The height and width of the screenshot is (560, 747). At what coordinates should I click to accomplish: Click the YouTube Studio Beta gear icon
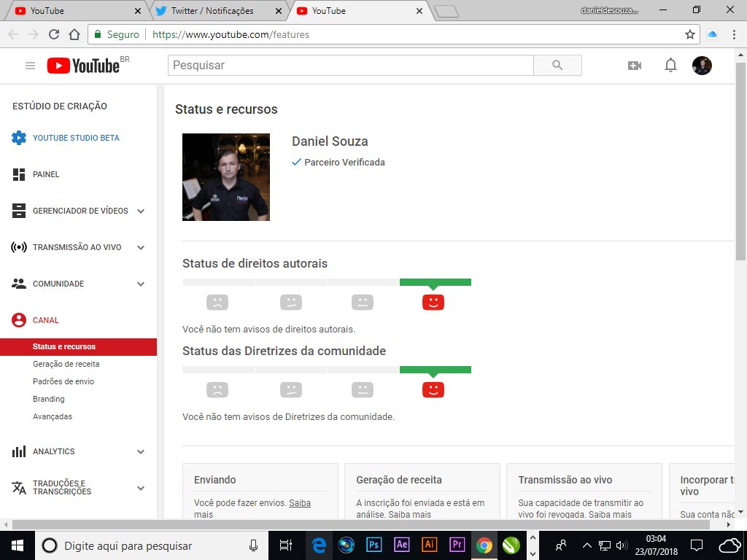coord(19,138)
